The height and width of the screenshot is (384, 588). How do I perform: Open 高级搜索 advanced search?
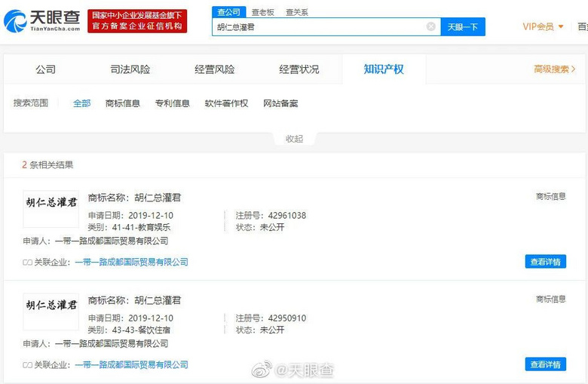(555, 69)
